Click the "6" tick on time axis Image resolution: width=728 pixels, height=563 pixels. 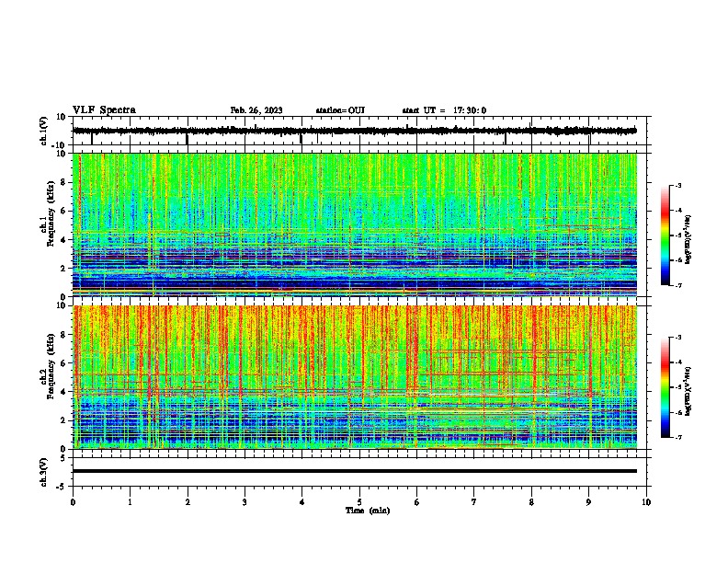click(x=417, y=502)
